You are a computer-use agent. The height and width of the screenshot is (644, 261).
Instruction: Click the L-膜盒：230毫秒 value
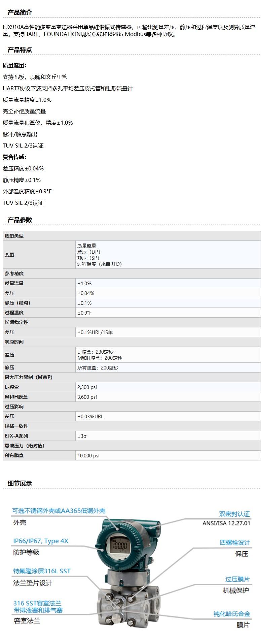tap(95, 352)
